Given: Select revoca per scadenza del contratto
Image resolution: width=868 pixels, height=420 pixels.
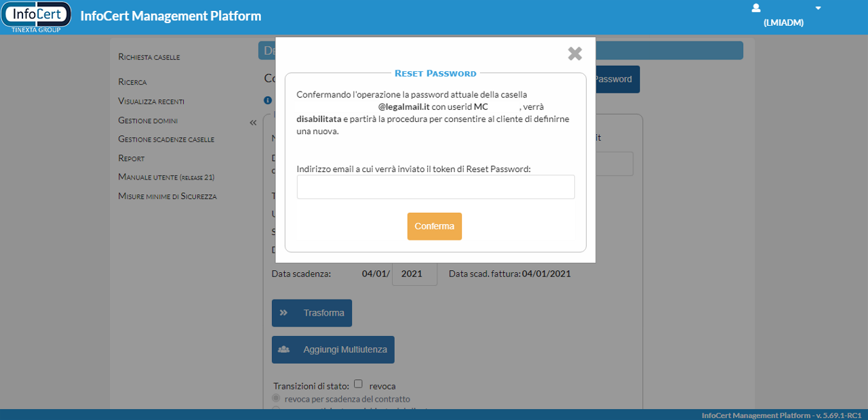Looking at the screenshot, I should [x=275, y=398].
